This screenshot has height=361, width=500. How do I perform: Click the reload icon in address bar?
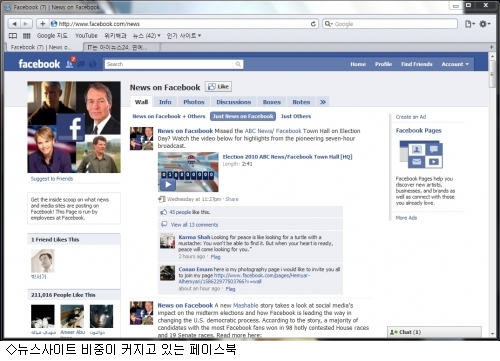click(x=313, y=24)
